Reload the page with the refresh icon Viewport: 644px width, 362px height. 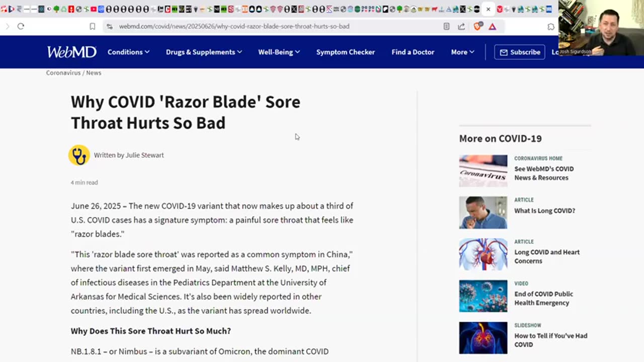pyautogui.click(x=21, y=26)
